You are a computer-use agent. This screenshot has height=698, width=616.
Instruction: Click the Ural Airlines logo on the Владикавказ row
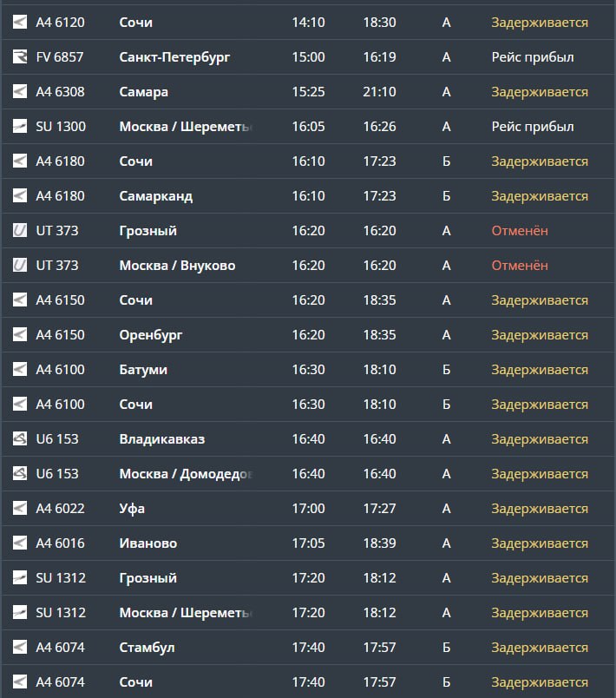pos(20,439)
